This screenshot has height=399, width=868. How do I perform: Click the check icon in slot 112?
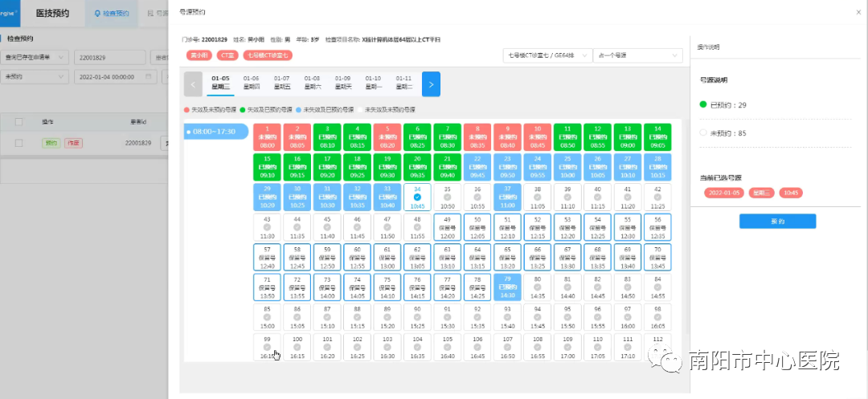[657, 347]
